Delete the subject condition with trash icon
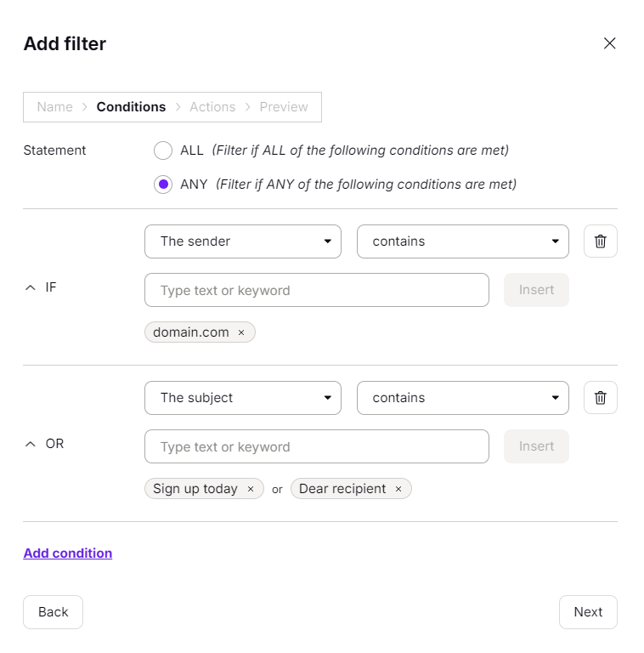644x653 pixels. (x=600, y=398)
